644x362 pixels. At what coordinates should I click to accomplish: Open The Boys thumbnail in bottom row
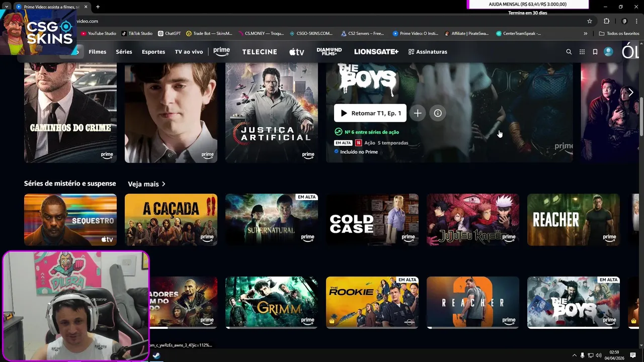tap(574, 302)
